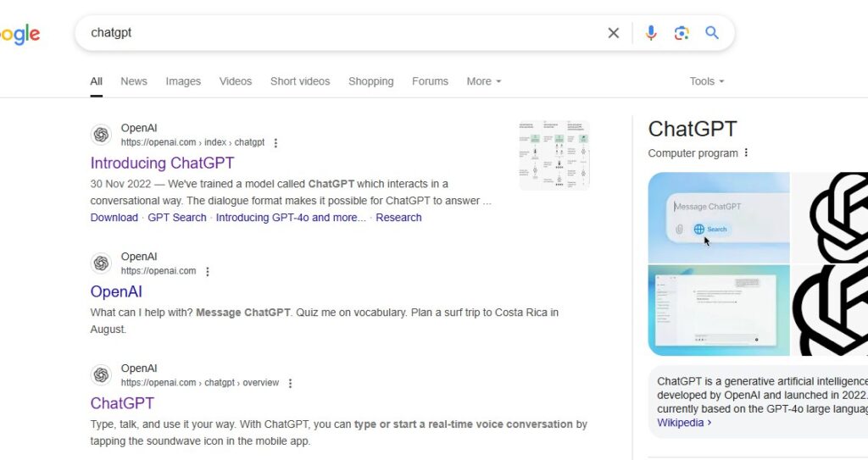Image resolution: width=868 pixels, height=460 pixels.
Task: Follow the Introducing GPT-4o and more sitelink
Action: click(x=291, y=218)
